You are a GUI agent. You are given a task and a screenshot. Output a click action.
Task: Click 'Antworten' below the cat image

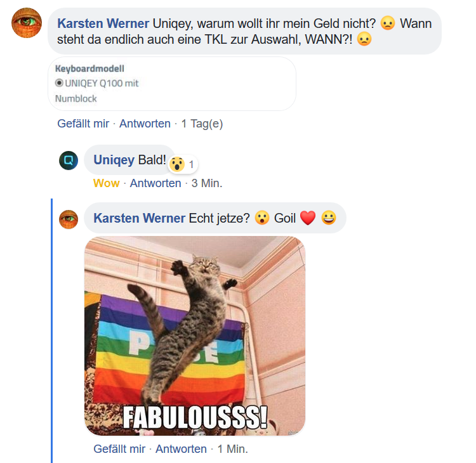click(x=181, y=449)
